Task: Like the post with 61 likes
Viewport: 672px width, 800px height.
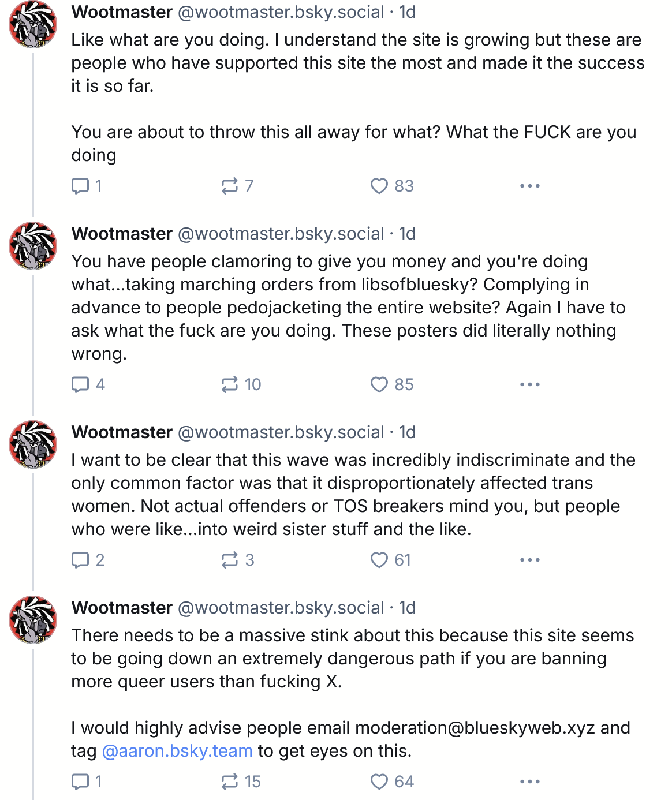Action: pyautogui.click(x=379, y=560)
